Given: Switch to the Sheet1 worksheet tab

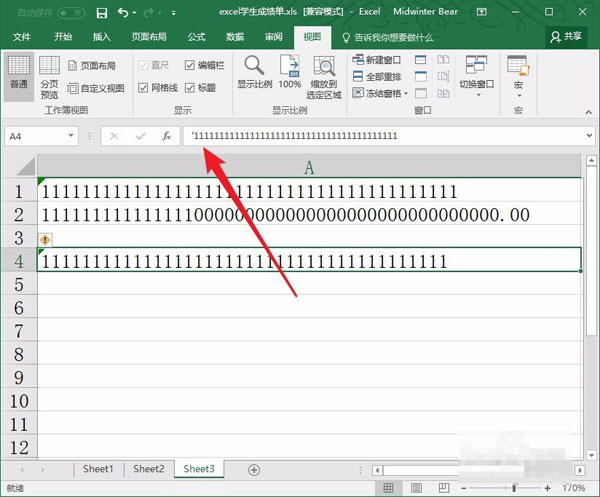Looking at the screenshot, I should pyautogui.click(x=98, y=469).
